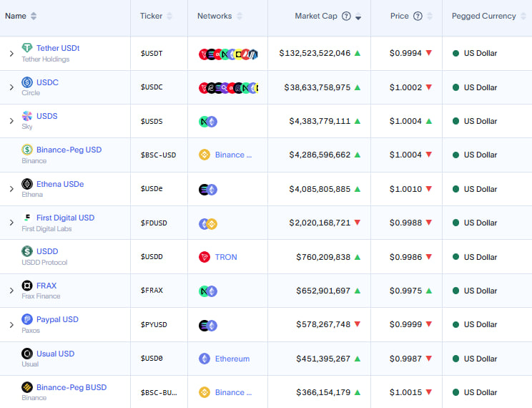532x408 pixels.
Task: Click Market Cap help question-mark icon
Action: [x=346, y=16]
